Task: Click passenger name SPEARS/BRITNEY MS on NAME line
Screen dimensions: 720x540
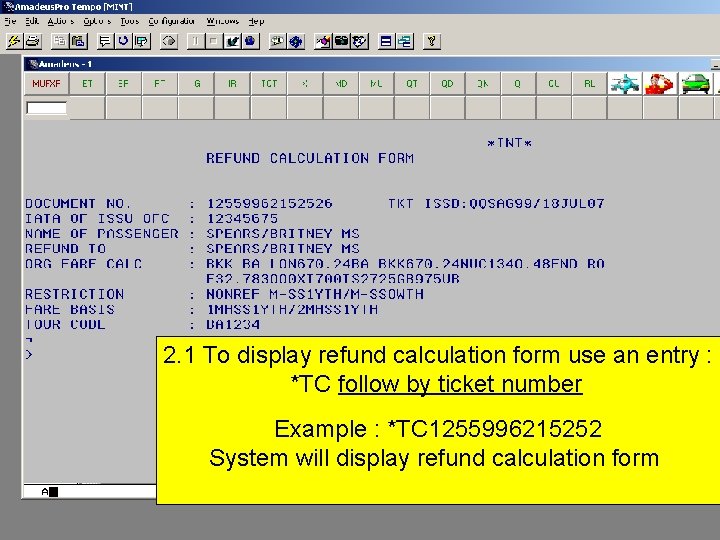Action: [283, 234]
